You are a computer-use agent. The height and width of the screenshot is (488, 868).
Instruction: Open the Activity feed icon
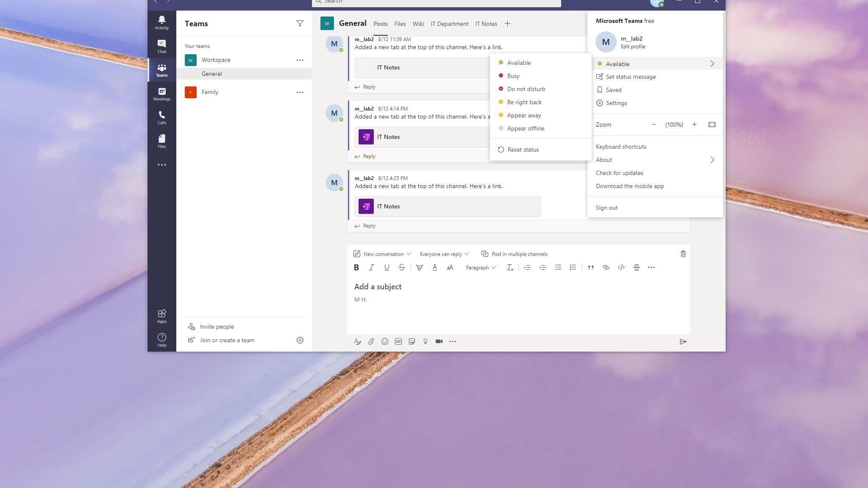click(161, 22)
